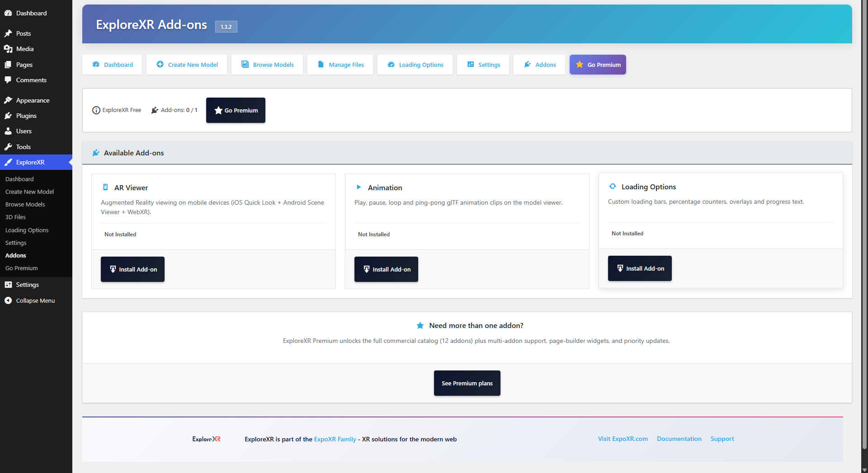
Task: Click the Animation play icon
Action: point(359,187)
